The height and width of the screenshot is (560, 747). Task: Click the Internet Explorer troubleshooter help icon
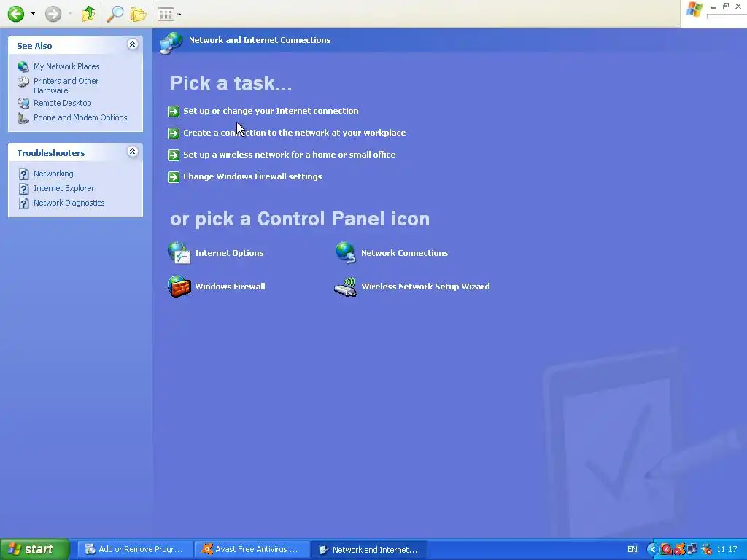click(x=23, y=189)
